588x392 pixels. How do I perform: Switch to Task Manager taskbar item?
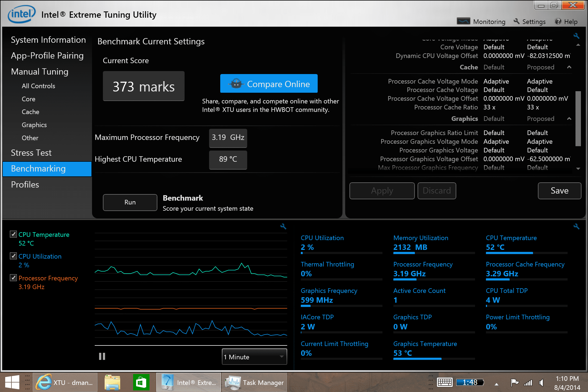[254, 382]
